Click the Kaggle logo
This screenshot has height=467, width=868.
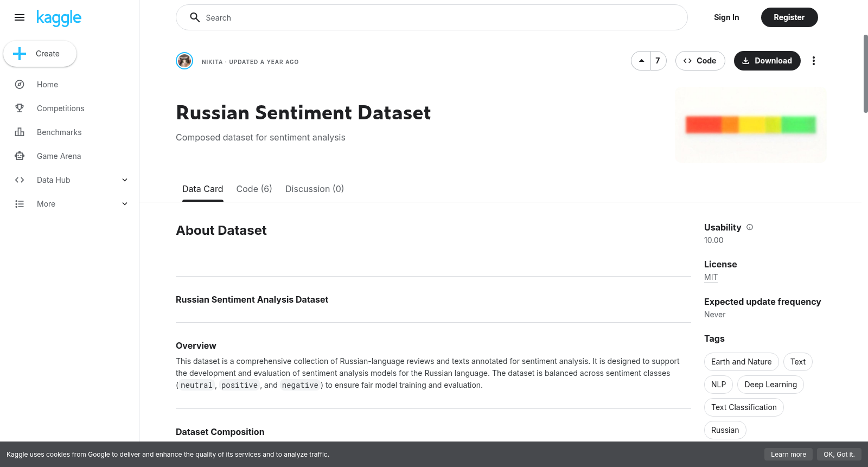tap(59, 18)
